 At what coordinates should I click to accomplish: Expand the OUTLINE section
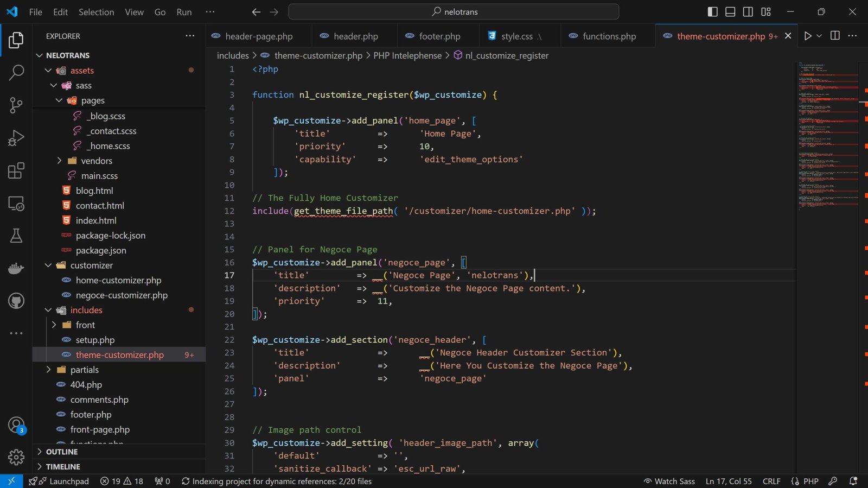click(x=61, y=452)
